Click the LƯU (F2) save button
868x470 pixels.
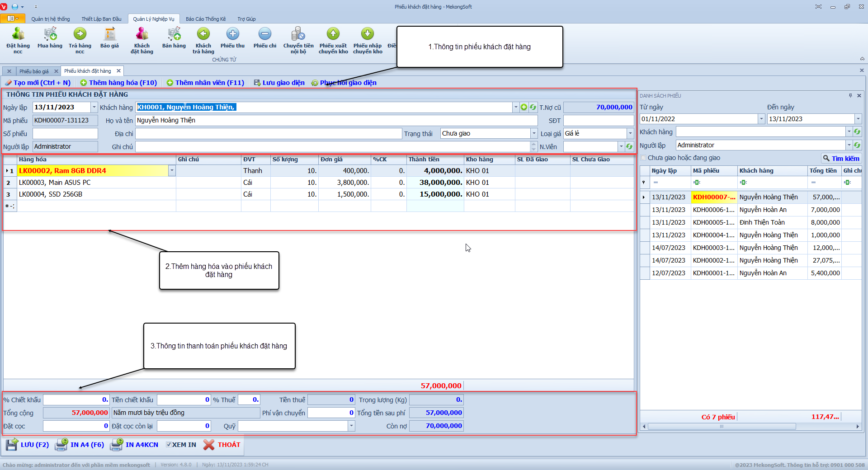(x=28, y=445)
